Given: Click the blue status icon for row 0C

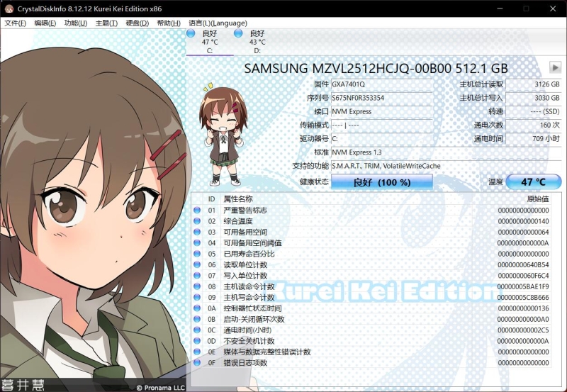Looking at the screenshot, I should click(197, 330).
